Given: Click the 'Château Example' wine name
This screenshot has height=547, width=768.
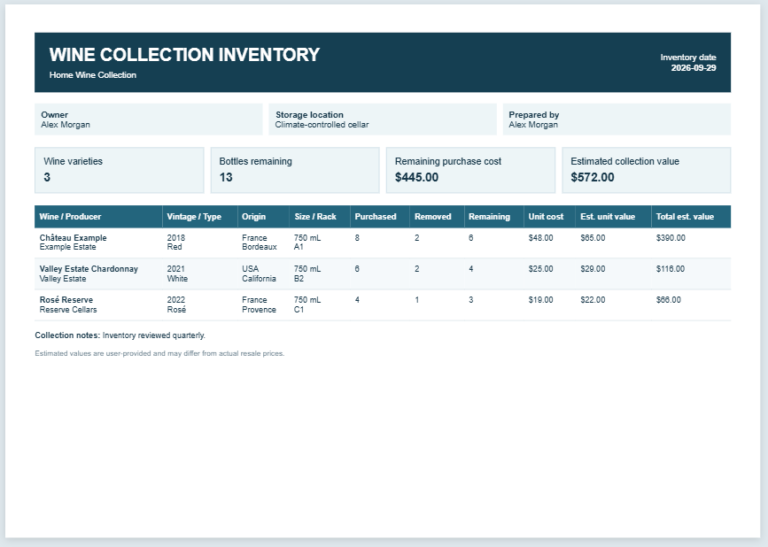Looking at the screenshot, I should click(x=73, y=238).
